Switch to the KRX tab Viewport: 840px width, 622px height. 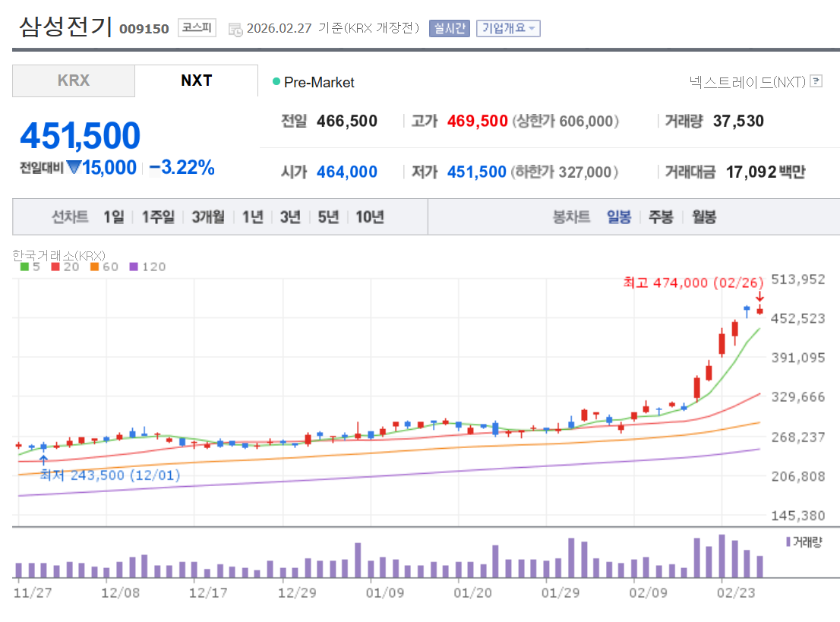click(x=73, y=81)
